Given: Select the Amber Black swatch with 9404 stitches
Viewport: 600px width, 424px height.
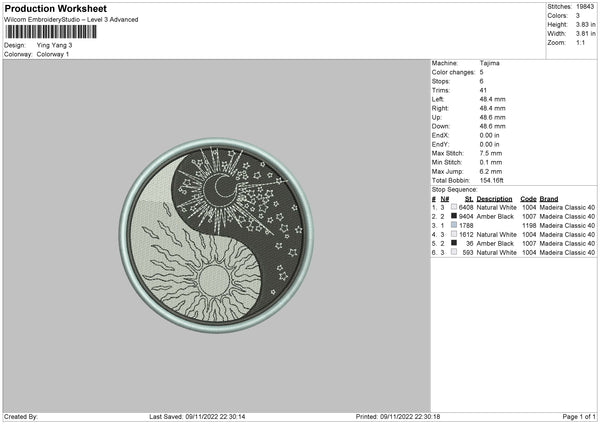Looking at the screenshot, I should pyautogui.click(x=453, y=216).
